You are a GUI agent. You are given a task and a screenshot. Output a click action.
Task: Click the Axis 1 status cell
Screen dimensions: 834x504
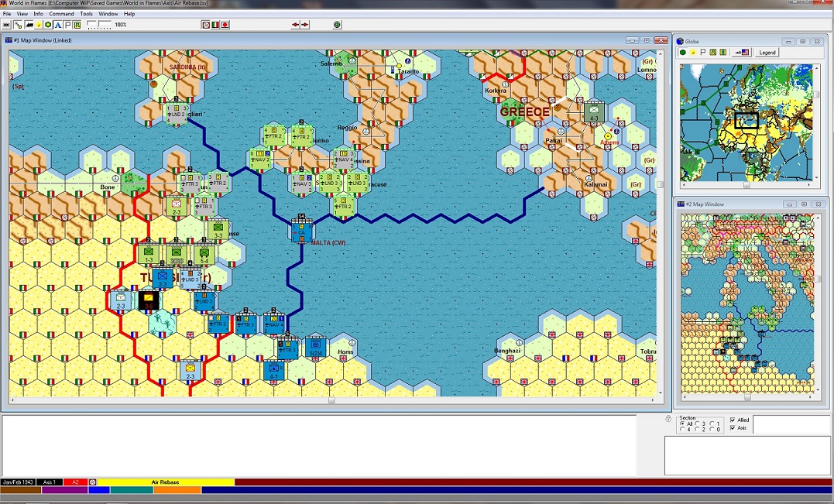pos(50,482)
